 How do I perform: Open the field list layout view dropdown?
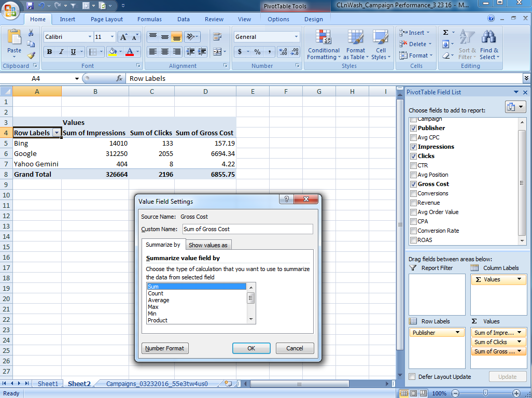click(x=515, y=107)
